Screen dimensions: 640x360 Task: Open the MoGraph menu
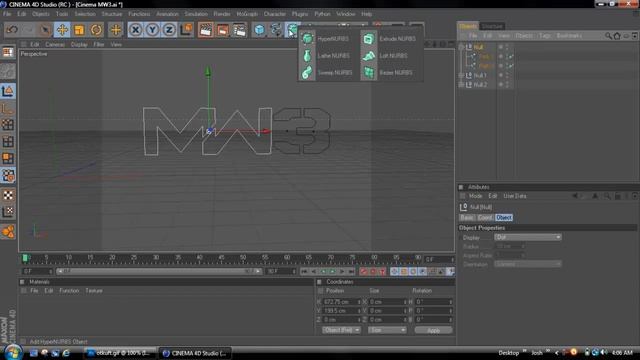click(247, 14)
